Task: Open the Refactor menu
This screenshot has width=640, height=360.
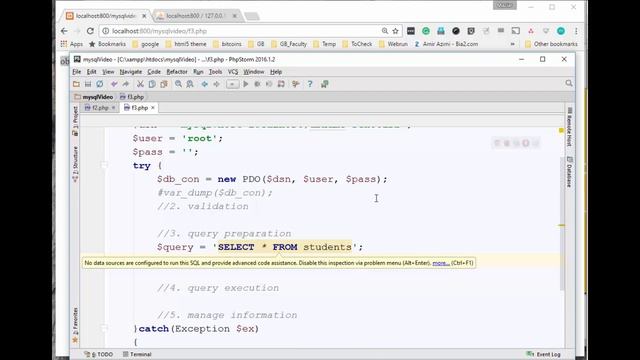Action: pyautogui.click(x=177, y=72)
